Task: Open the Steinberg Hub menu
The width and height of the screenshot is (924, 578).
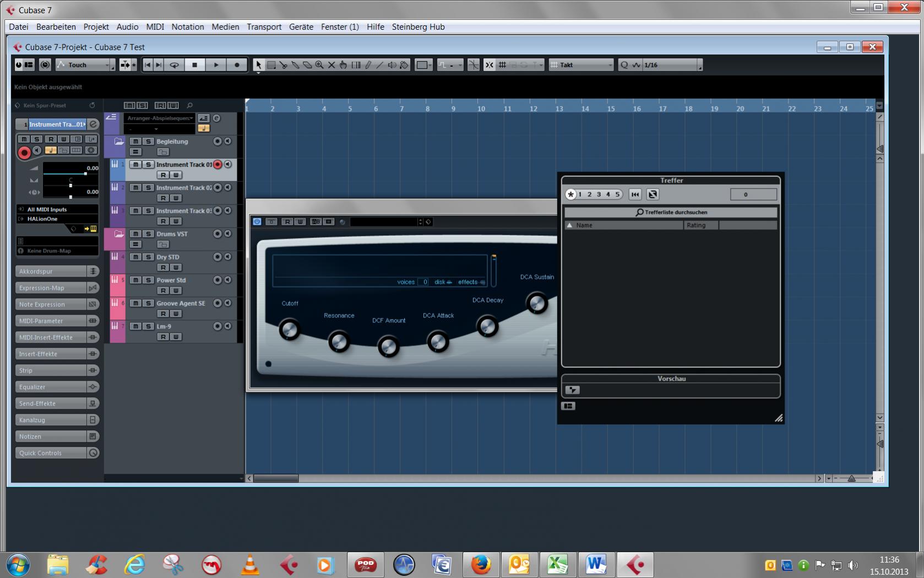Action: click(418, 27)
